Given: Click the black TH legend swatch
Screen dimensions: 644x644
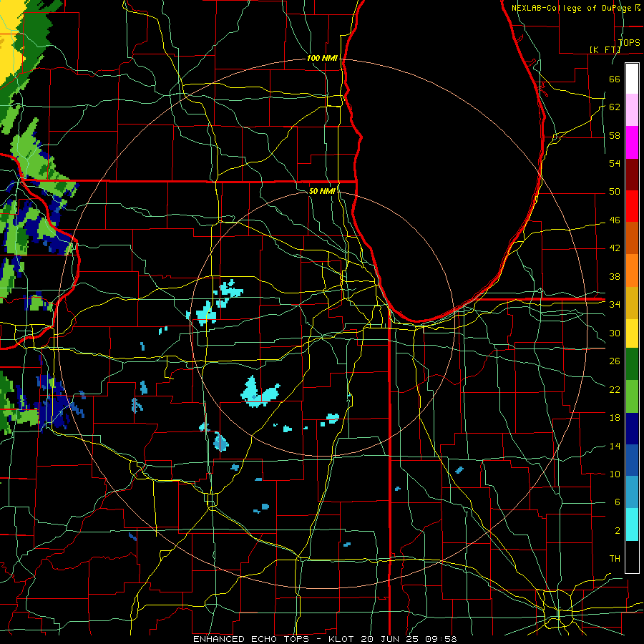Looking at the screenshot, I should 632,557.
